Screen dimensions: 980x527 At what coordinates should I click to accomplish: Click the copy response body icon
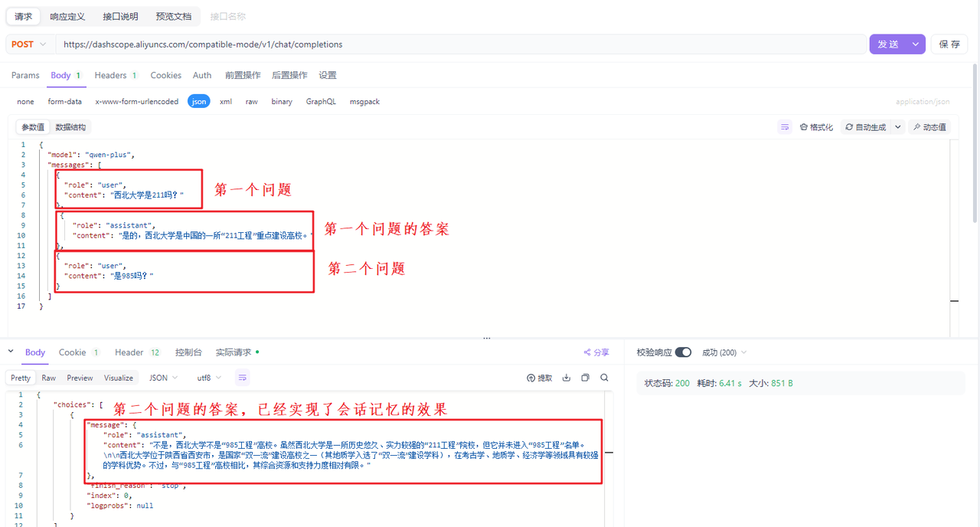pos(585,377)
